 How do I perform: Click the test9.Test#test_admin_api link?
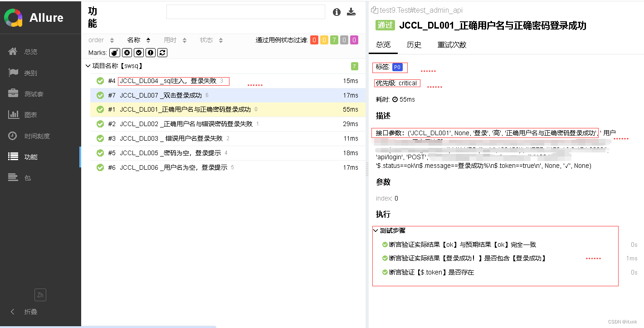pos(421,10)
